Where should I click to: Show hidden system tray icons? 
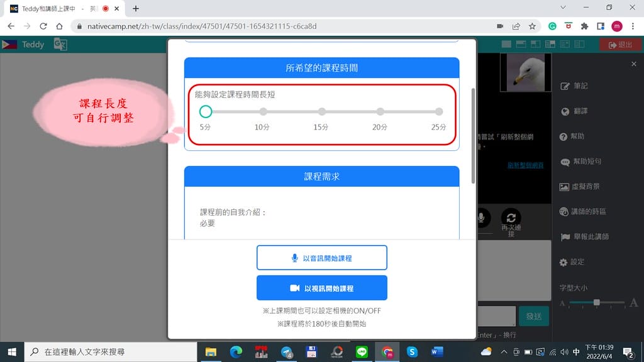504,352
